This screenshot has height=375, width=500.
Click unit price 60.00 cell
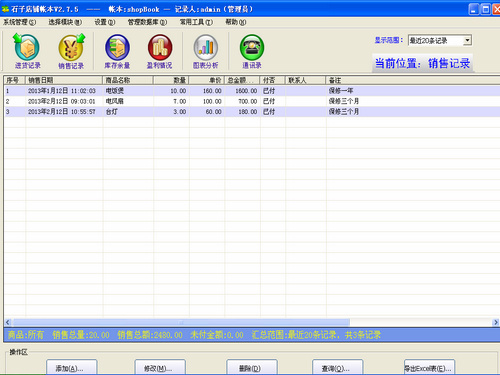(x=214, y=112)
